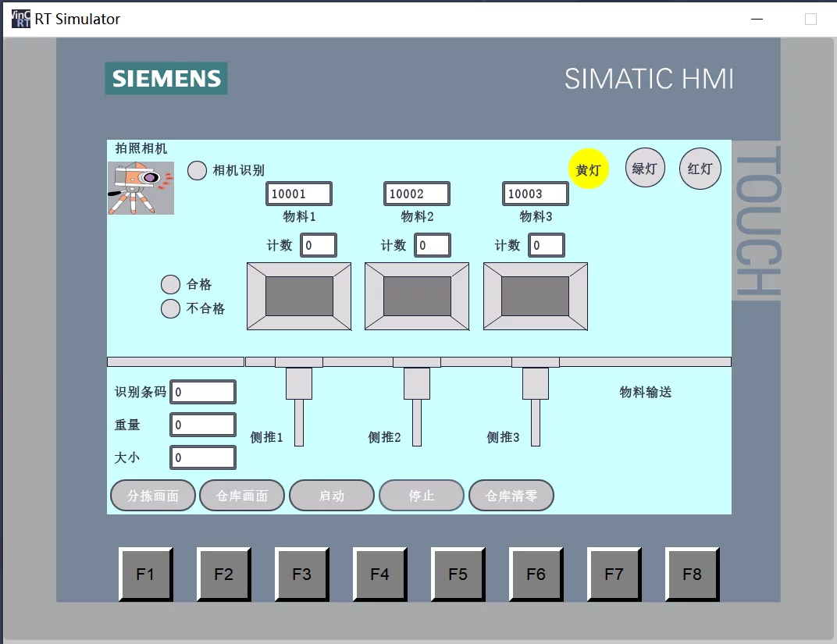Select the 合格 qualified radio indicator
The height and width of the screenshot is (644, 837).
point(170,284)
